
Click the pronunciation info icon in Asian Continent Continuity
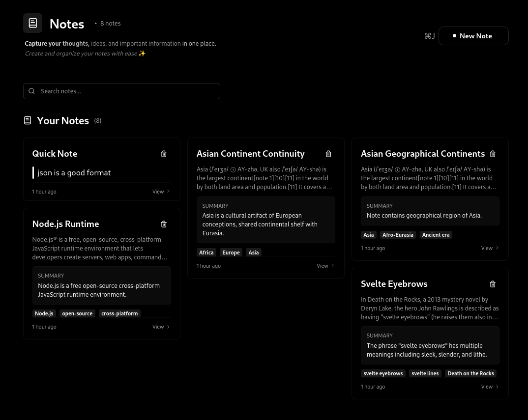point(233,169)
